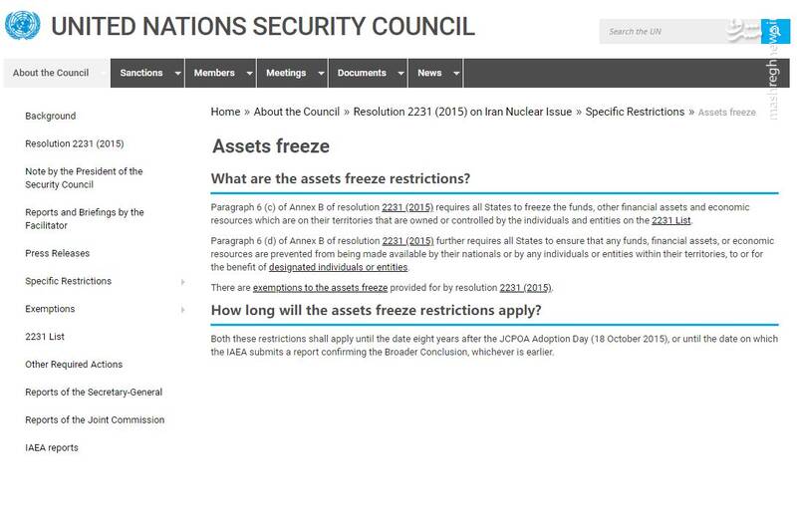Click the search magnifier button

(x=775, y=32)
